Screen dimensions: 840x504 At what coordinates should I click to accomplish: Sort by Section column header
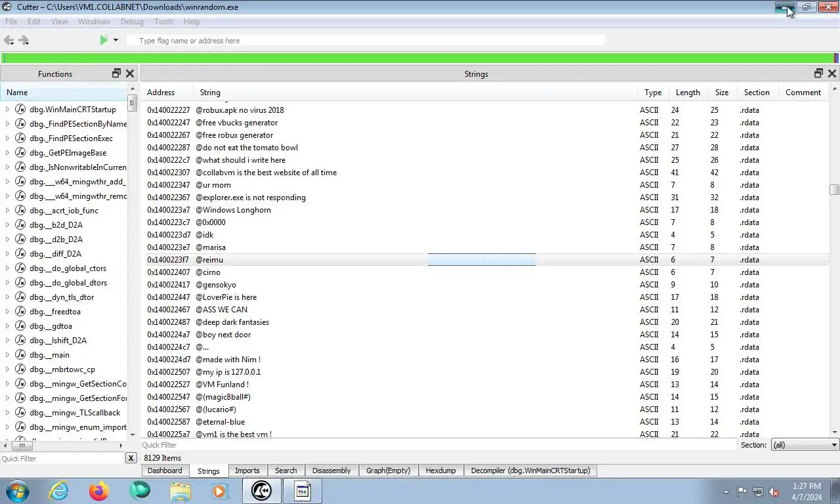pyautogui.click(x=757, y=93)
